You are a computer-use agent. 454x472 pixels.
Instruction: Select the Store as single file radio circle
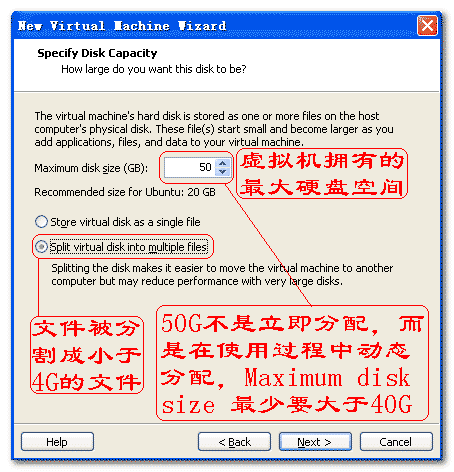41,222
